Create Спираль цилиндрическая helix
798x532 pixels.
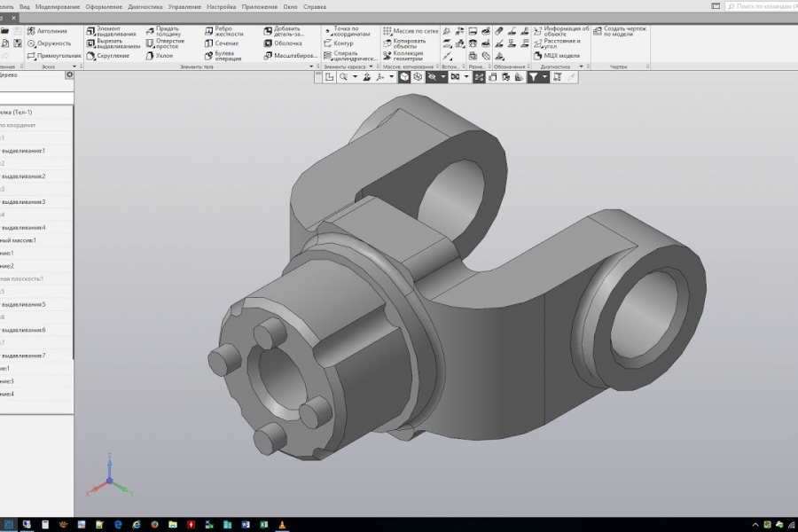coord(350,56)
